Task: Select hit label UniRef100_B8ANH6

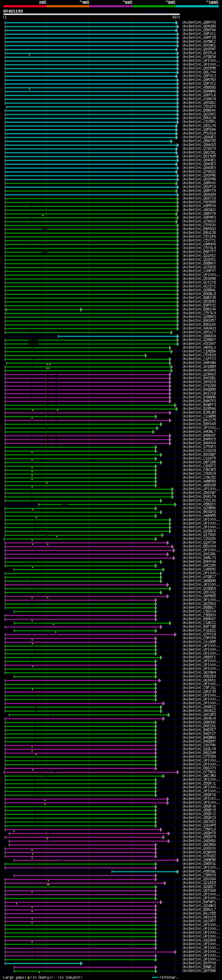Action: (x=199, y=91)
